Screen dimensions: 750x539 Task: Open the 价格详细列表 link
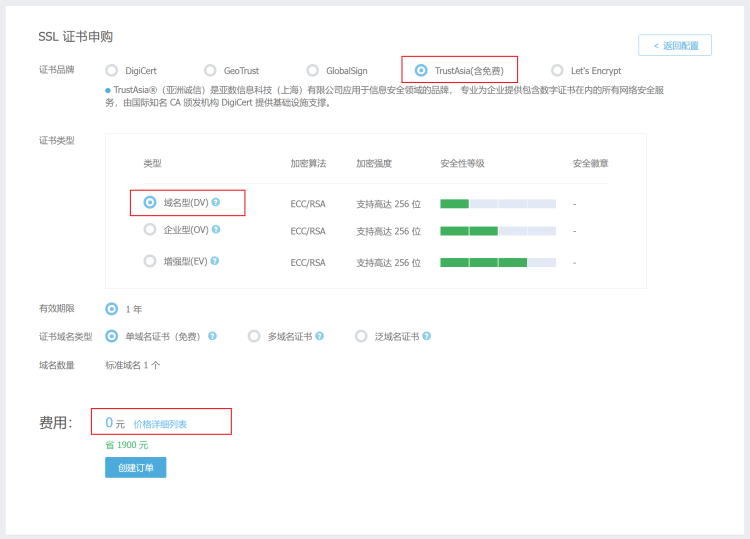[160, 424]
